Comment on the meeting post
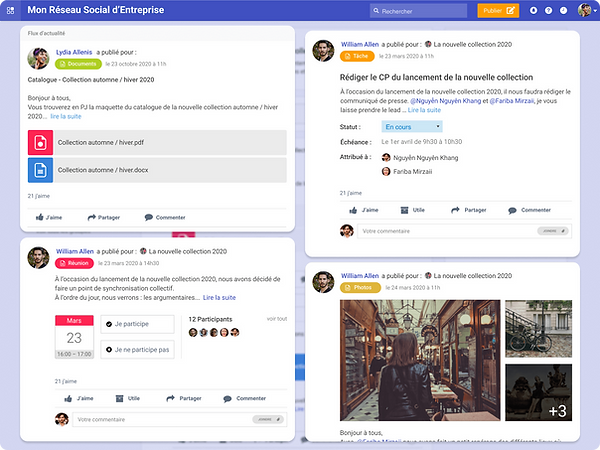Image resolution: width=600 pixels, height=450 pixels. pyautogui.click(x=245, y=398)
